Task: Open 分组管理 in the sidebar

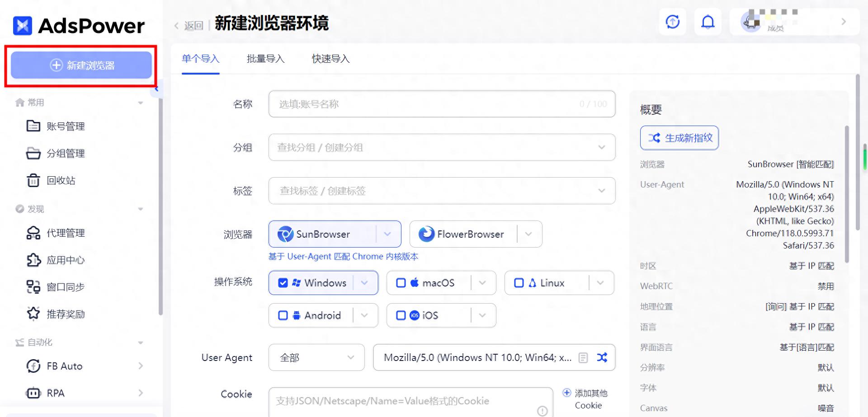Action: point(66,153)
